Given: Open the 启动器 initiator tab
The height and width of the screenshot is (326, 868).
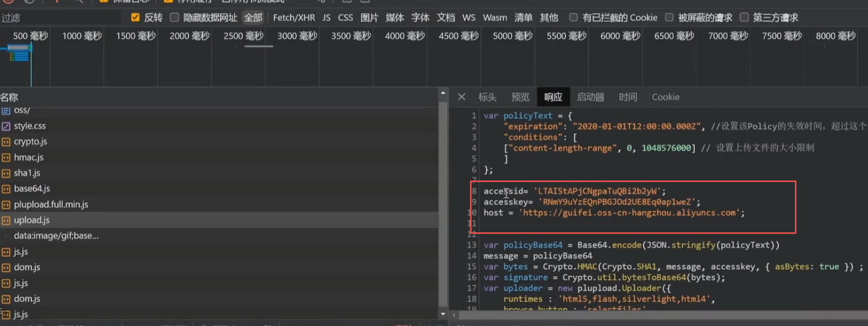Looking at the screenshot, I should (591, 97).
